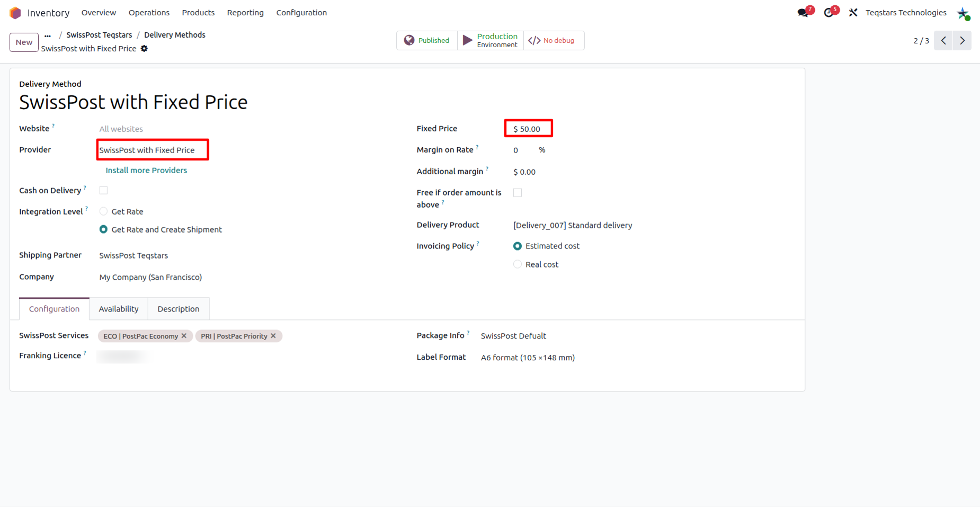Image resolution: width=980 pixels, height=507 pixels.
Task: Open the conversations chat bubble icon
Action: [804, 12]
